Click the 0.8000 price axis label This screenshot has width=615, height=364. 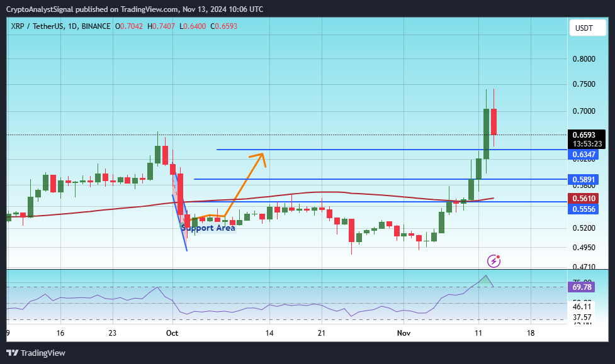pos(584,58)
